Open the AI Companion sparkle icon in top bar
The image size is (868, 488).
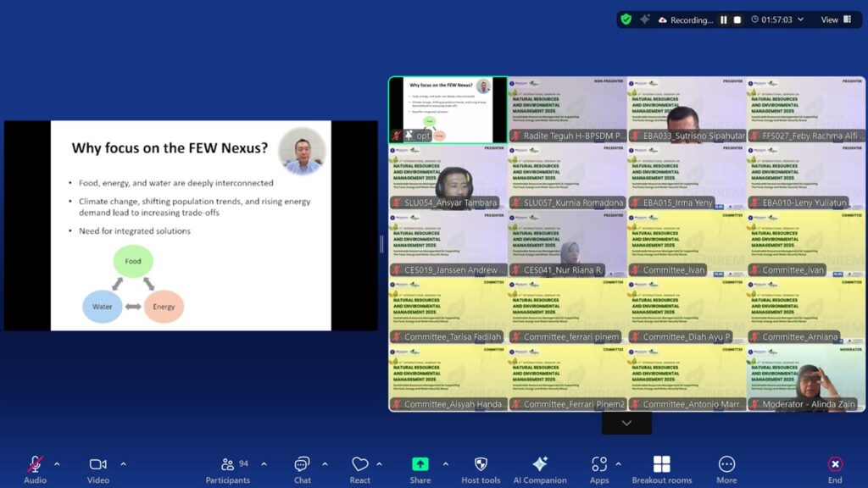645,19
